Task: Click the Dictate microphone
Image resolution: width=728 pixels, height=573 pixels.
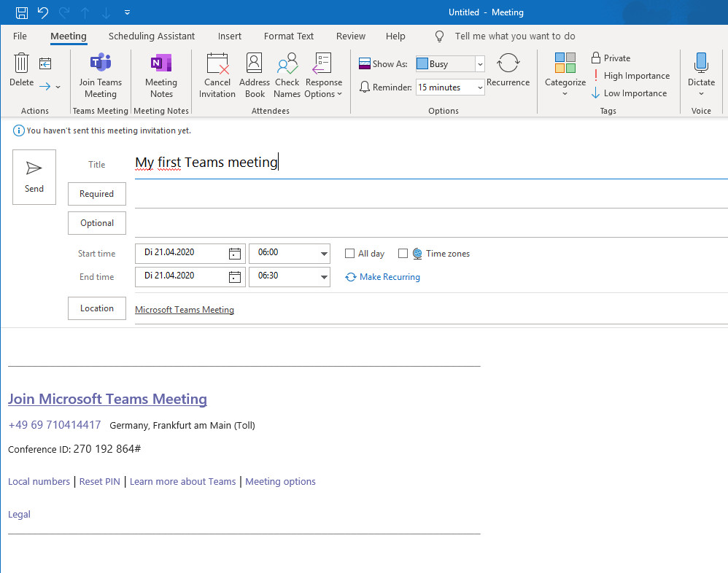Action: coord(701,63)
